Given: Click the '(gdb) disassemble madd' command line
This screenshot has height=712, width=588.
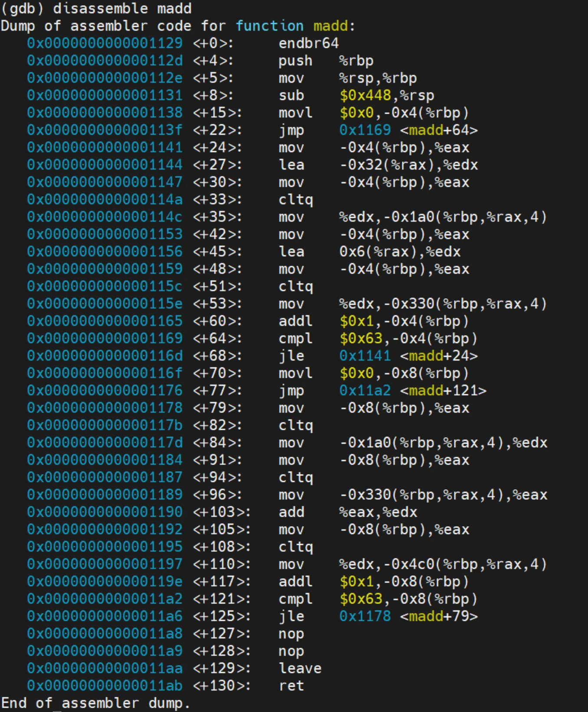Looking at the screenshot, I should tap(96, 8).
